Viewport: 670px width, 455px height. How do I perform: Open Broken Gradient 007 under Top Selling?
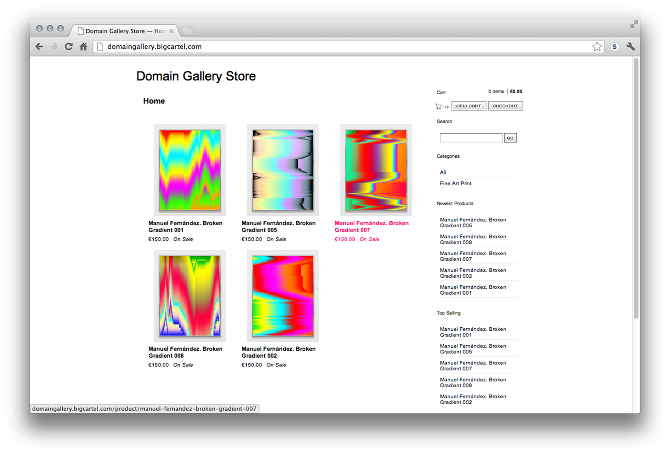point(473,365)
